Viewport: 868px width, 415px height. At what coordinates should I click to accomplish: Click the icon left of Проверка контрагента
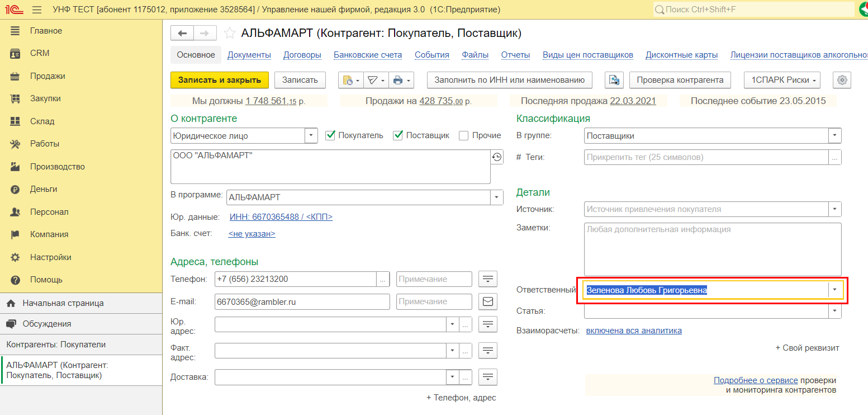pos(614,81)
